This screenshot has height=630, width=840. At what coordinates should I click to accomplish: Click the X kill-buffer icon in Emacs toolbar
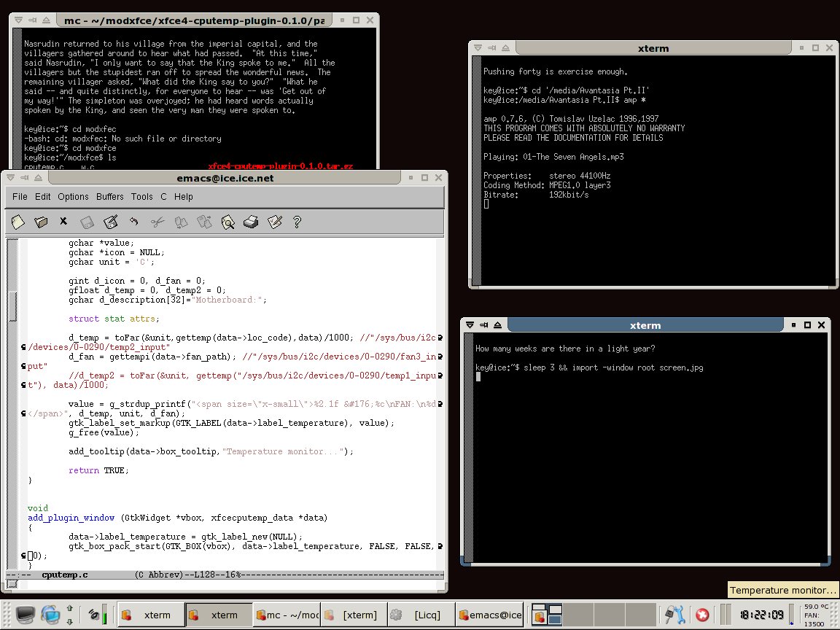point(63,221)
